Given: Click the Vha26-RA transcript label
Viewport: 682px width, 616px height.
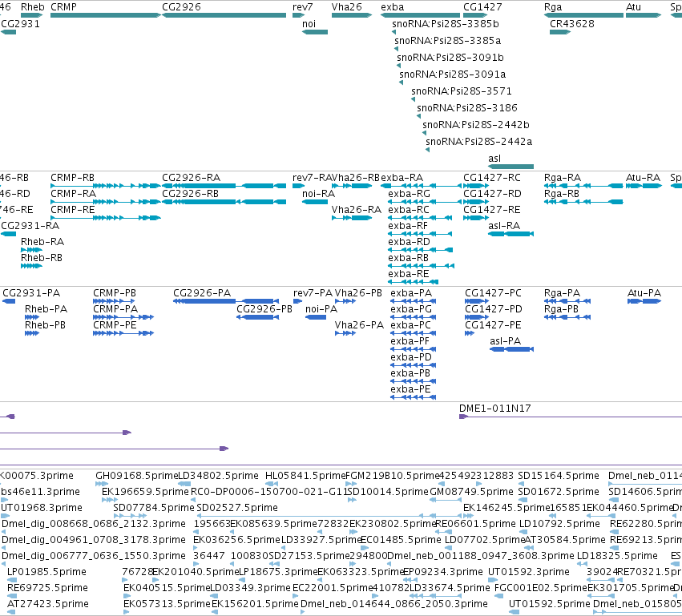Looking at the screenshot, I should click(356, 210).
